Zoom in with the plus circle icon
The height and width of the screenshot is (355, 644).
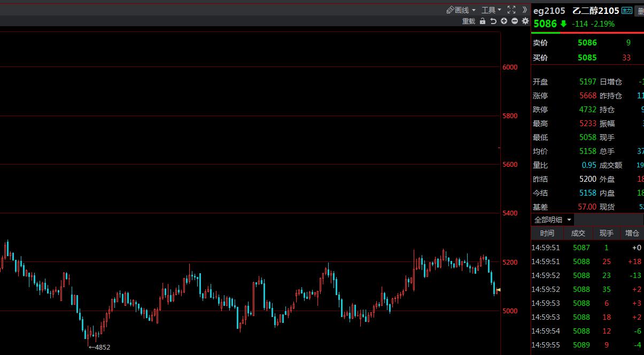pyautogui.click(x=504, y=21)
